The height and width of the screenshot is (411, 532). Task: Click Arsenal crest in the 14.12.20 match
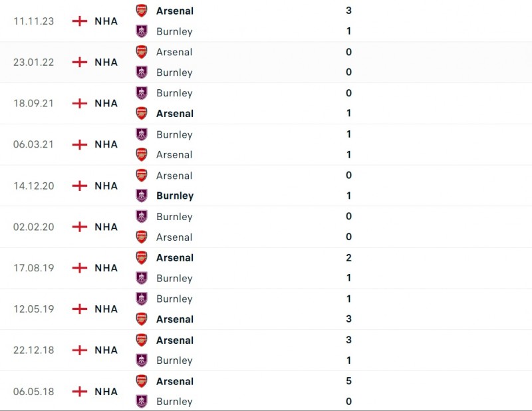coord(142,176)
